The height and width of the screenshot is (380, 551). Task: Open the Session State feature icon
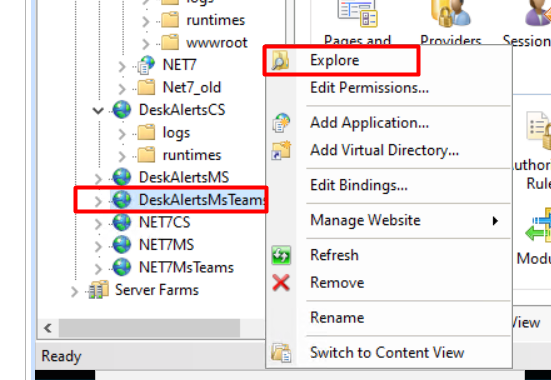pos(538,13)
